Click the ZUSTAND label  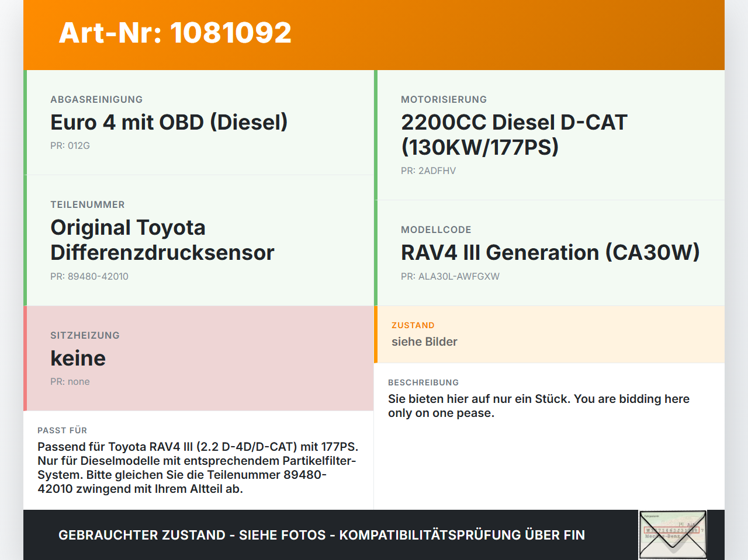(413, 325)
